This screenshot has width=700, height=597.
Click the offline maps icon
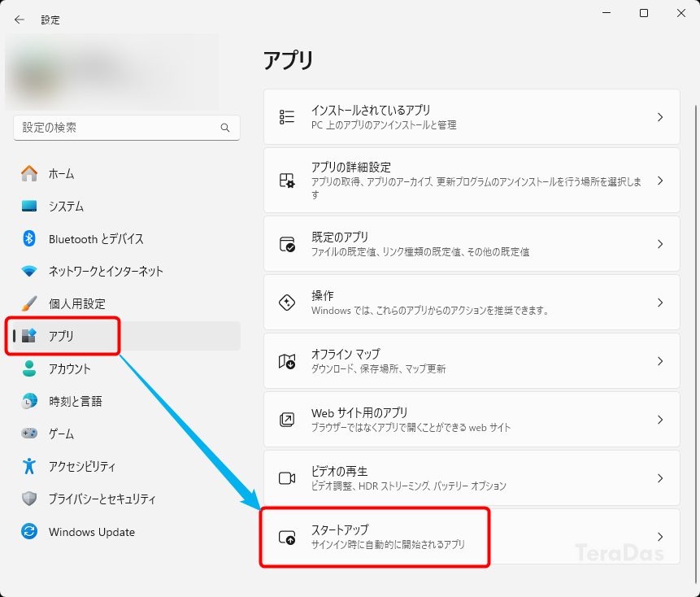[287, 361]
